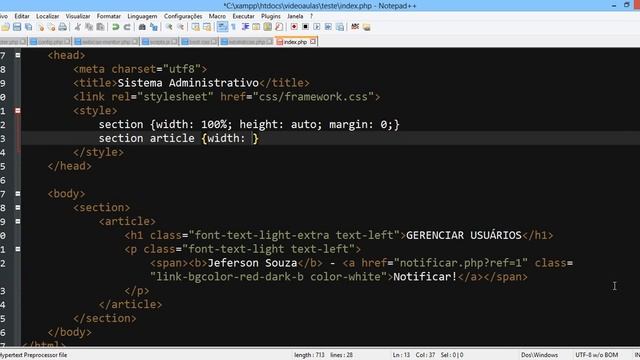This screenshot has height=360, width=640.
Task: Open the ? help menu
Action: 311,16
